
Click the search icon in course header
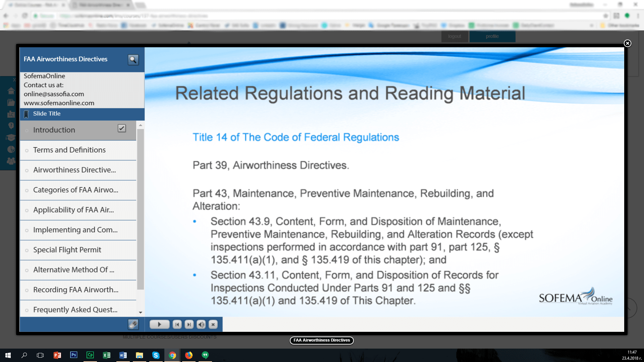pos(133,60)
